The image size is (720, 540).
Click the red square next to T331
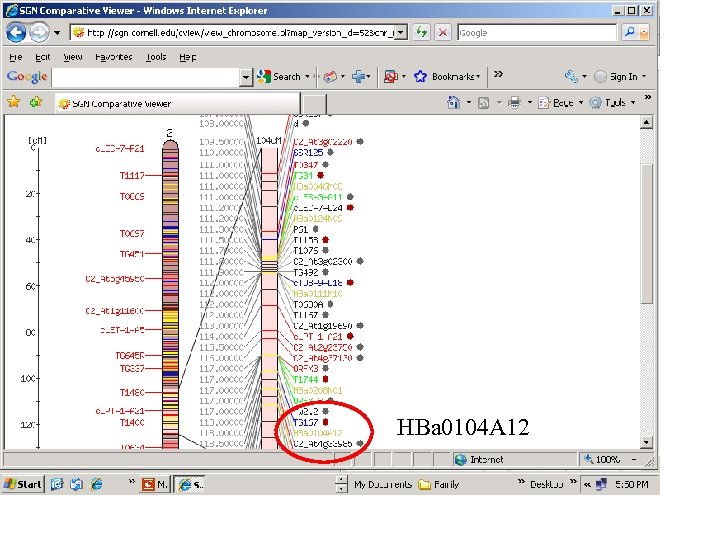(x=321, y=175)
